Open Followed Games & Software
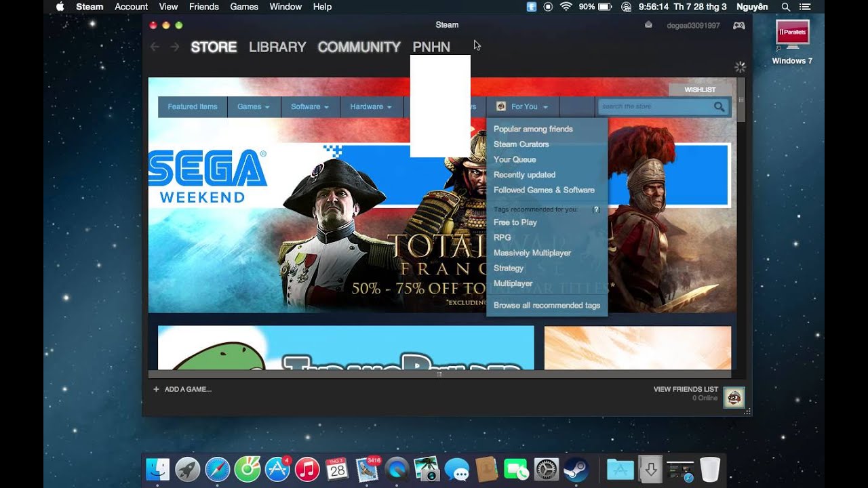868x488 pixels. [544, 190]
